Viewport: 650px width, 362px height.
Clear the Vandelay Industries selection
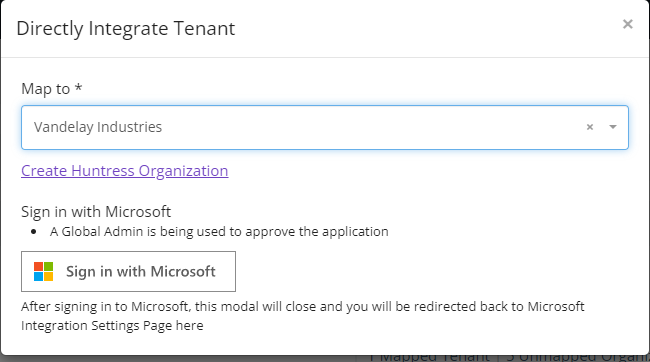click(x=590, y=127)
